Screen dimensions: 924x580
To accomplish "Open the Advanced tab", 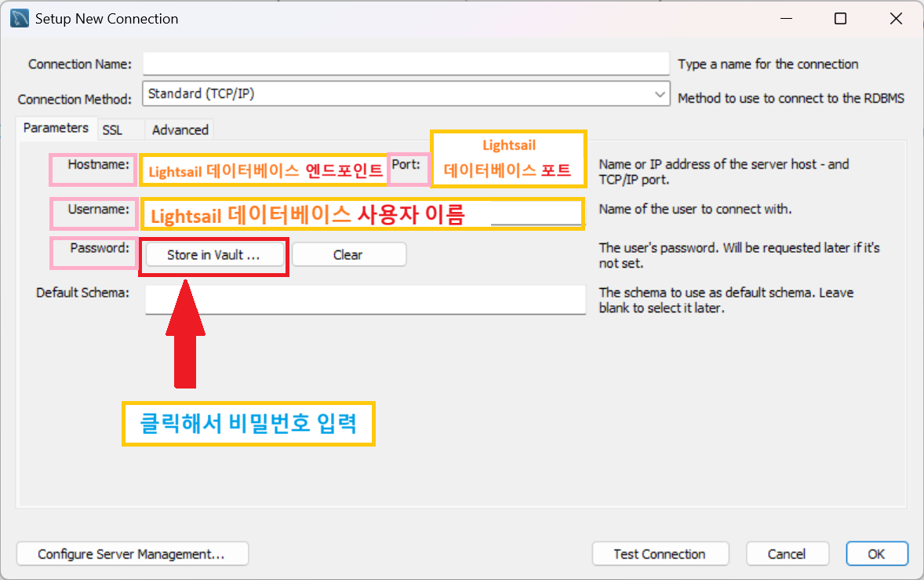I will pos(180,129).
